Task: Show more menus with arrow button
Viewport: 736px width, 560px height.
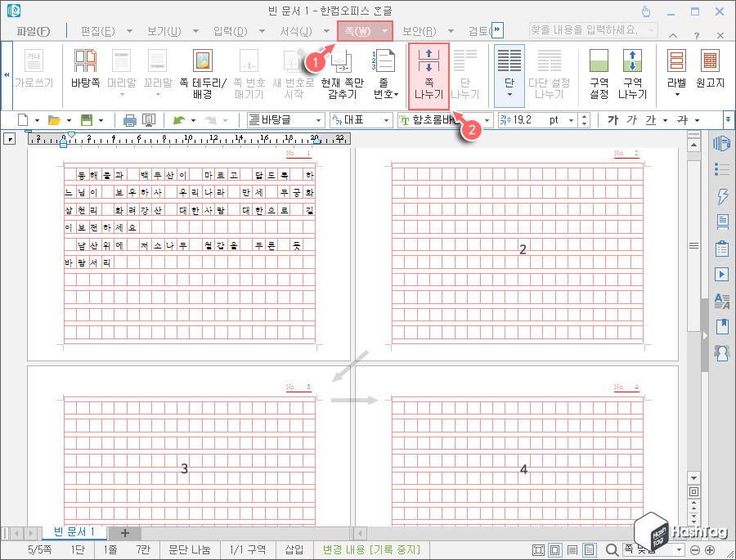Action: click(497, 30)
